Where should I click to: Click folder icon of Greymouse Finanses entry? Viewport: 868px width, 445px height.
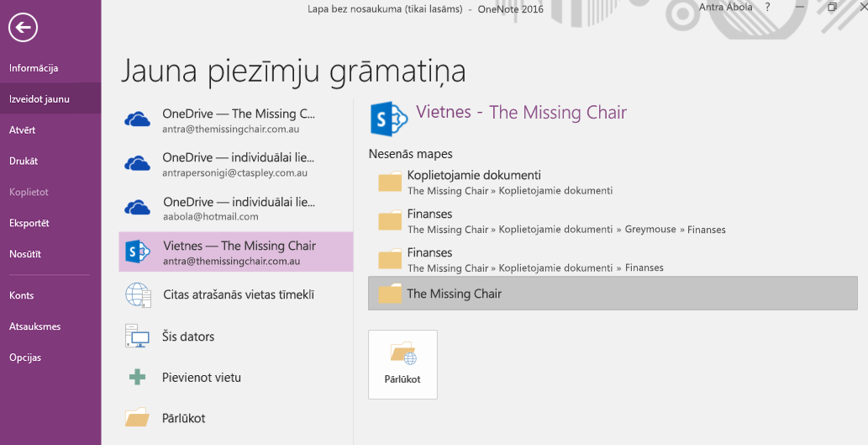click(x=390, y=220)
